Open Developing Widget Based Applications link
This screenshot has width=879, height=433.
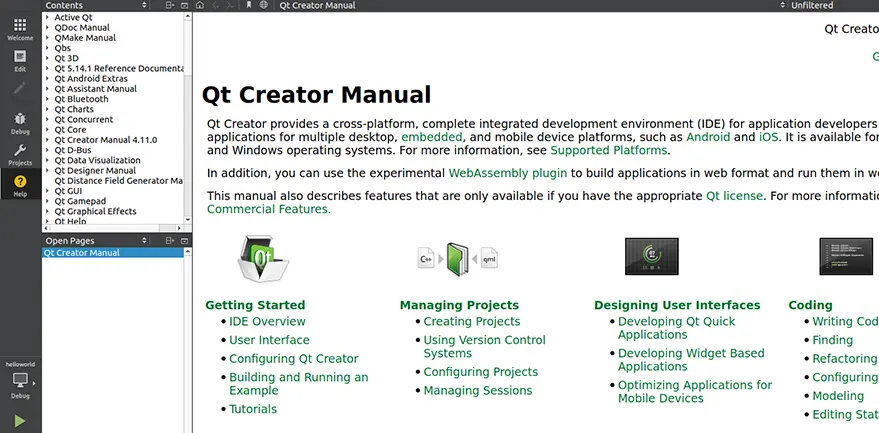point(691,360)
